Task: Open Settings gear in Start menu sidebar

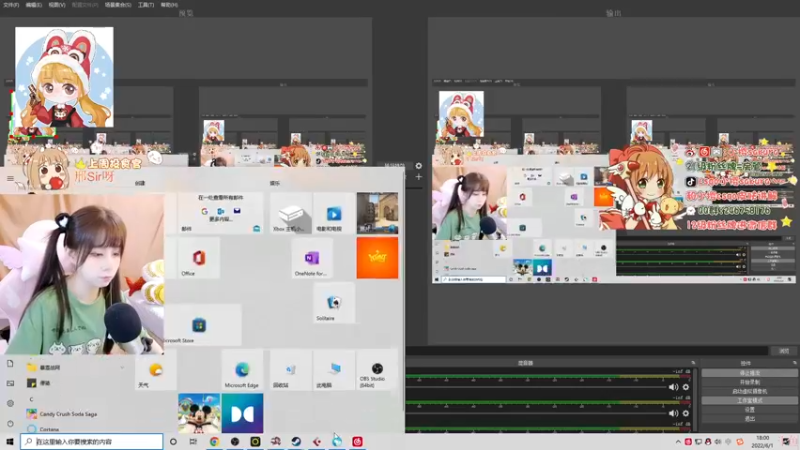Action: 10,403
